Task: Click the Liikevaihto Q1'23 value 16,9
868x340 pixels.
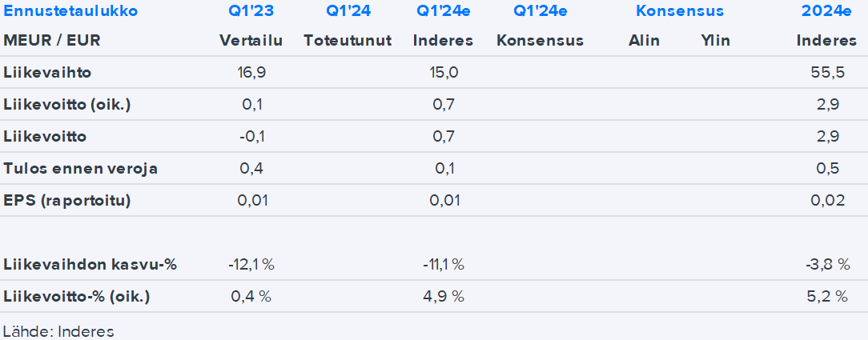Action: point(251,73)
